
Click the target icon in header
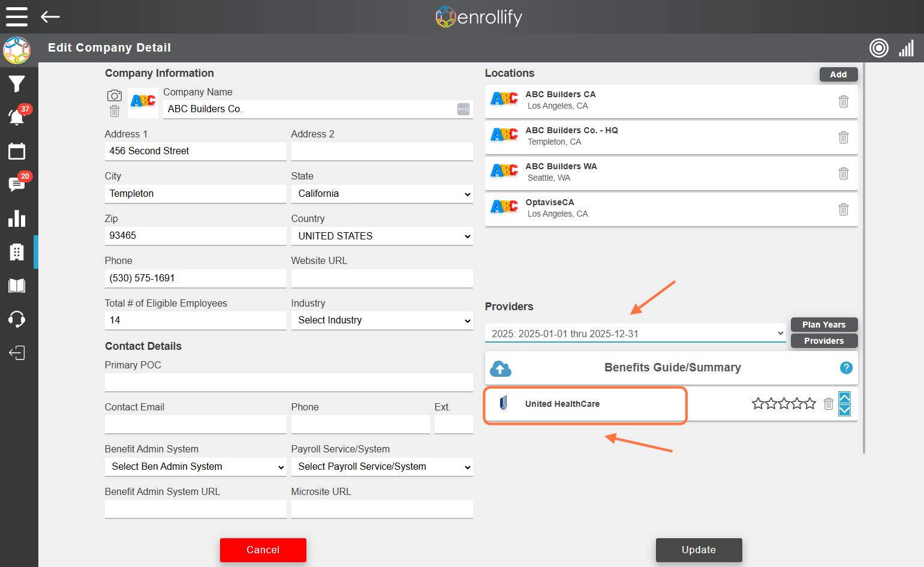(x=879, y=48)
